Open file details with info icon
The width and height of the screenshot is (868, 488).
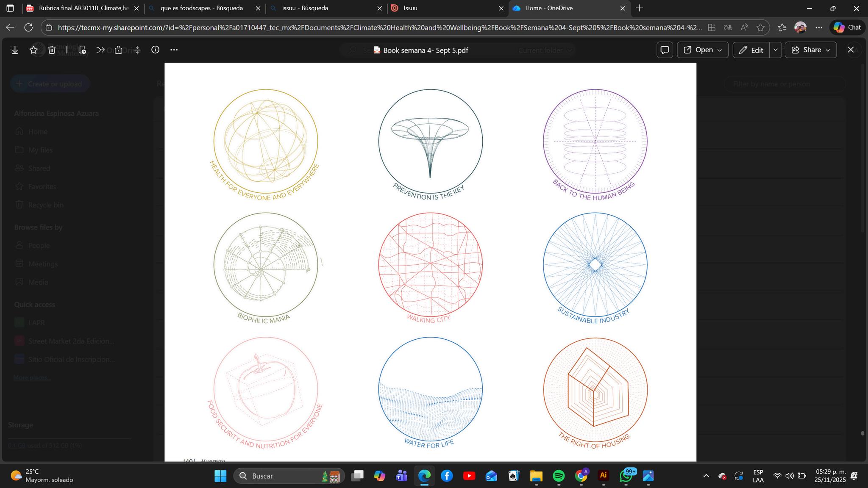click(156, 50)
